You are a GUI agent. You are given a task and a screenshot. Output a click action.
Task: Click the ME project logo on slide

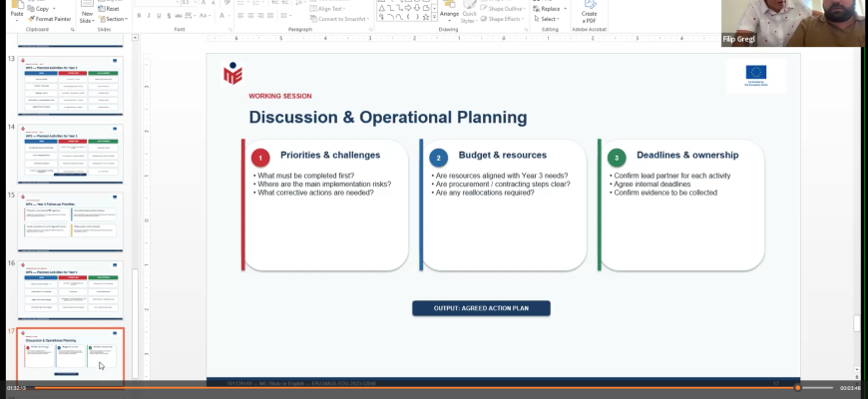point(232,73)
